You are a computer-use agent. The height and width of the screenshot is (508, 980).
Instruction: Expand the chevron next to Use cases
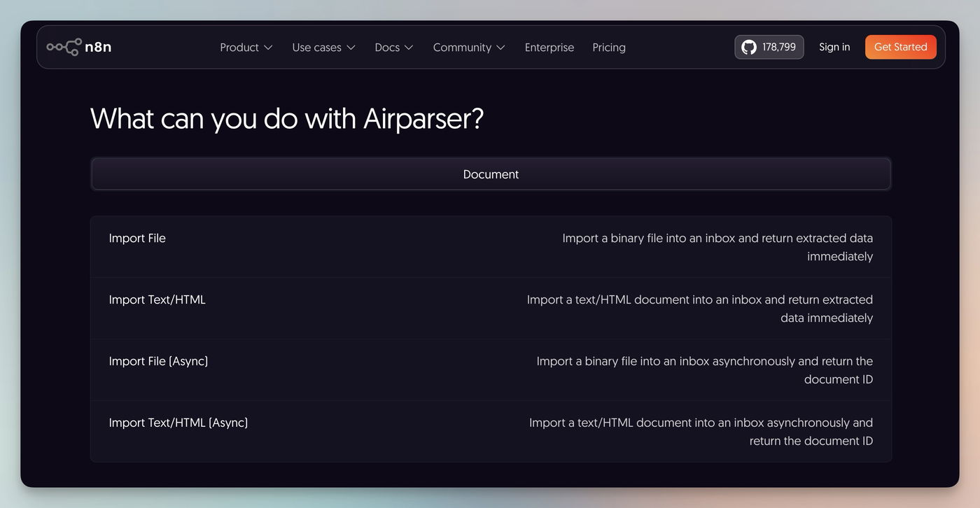click(351, 48)
